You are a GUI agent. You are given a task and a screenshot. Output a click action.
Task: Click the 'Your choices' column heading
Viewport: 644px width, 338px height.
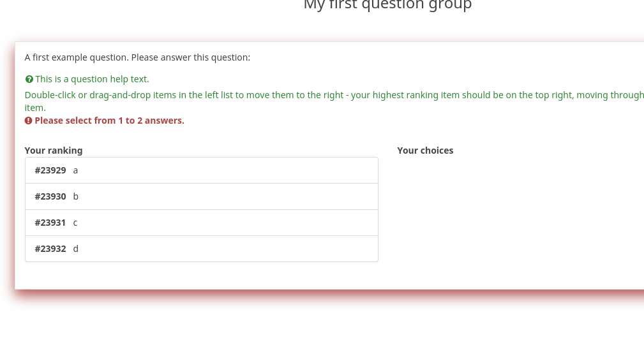[425, 151]
